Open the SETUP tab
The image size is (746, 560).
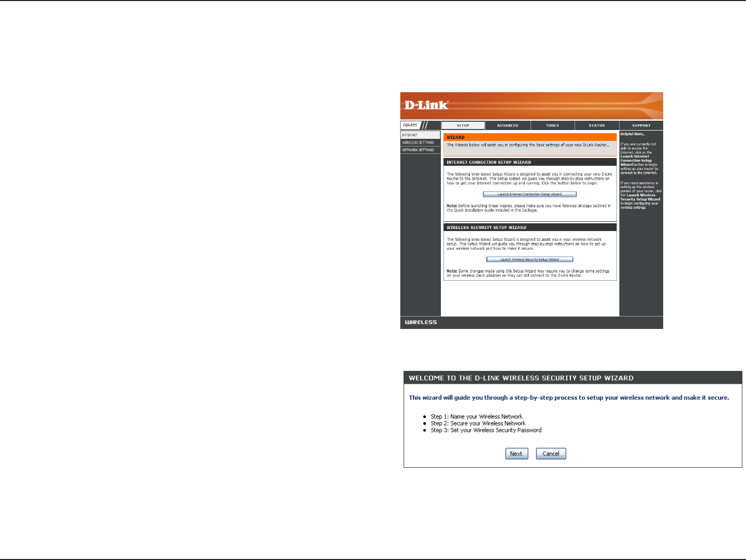463,125
